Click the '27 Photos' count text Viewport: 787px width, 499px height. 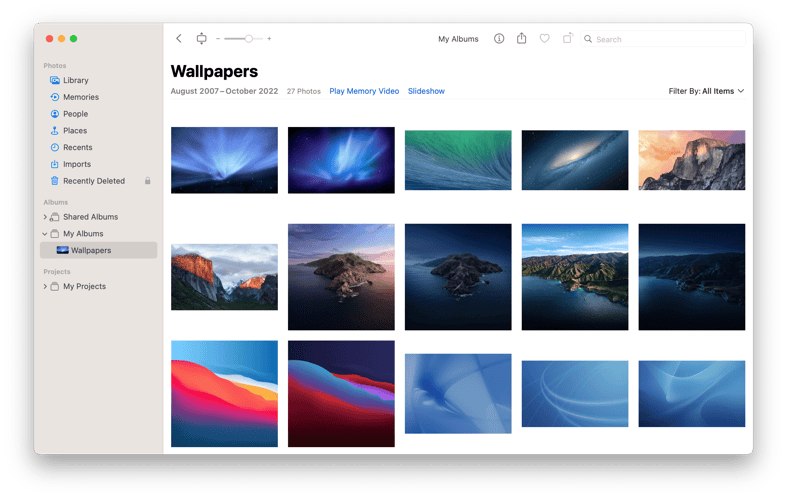[304, 91]
